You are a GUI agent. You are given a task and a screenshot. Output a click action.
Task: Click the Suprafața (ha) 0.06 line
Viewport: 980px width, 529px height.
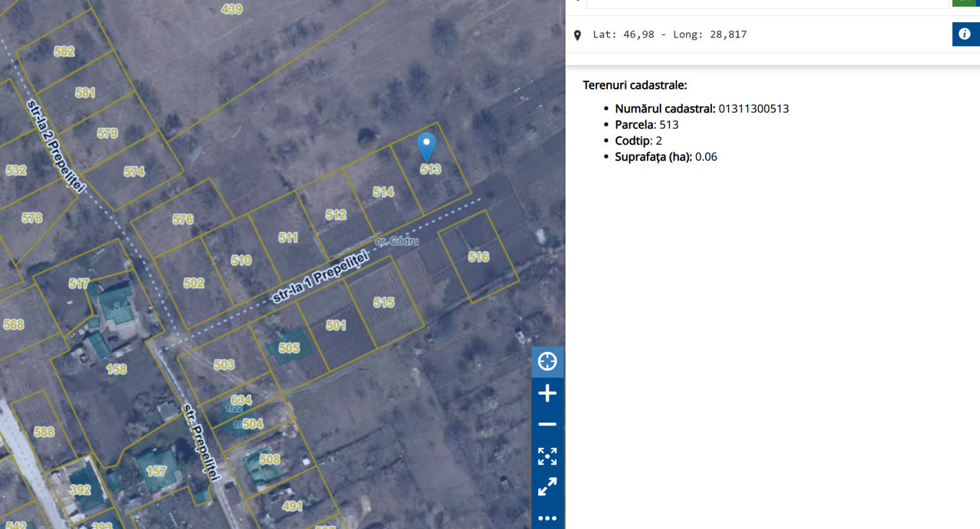(x=666, y=157)
